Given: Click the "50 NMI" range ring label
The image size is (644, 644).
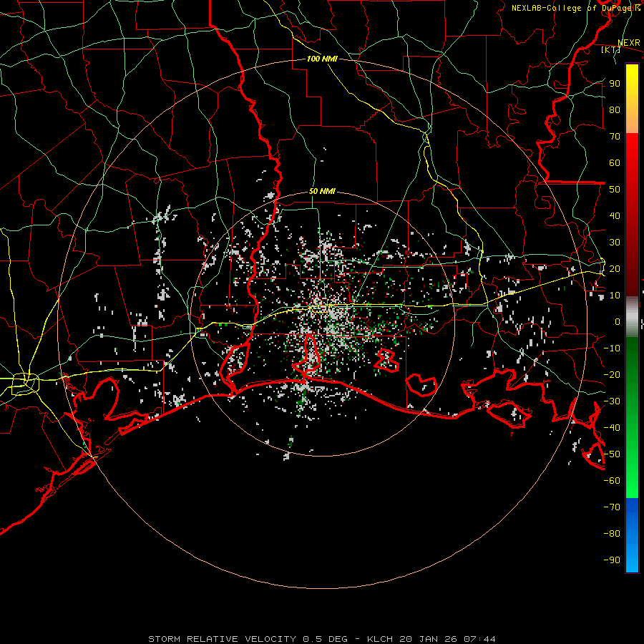Looking at the screenshot, I should (x=322, y=191).
